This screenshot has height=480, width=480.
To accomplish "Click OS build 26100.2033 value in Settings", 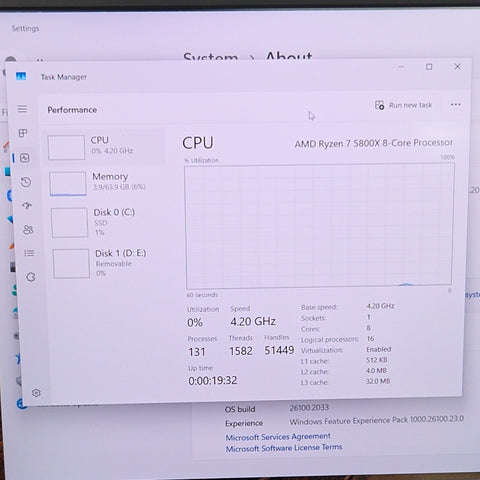I will [309, 408].
